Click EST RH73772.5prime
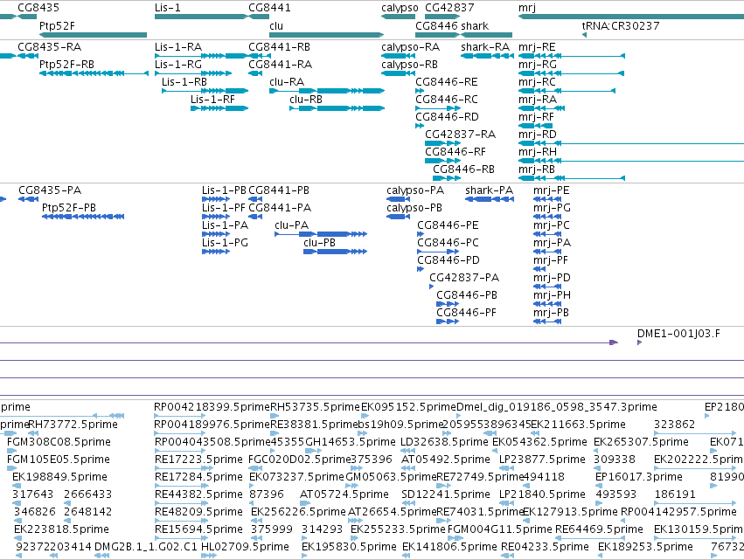The image size is (744, 560). [x=34, y=433]
